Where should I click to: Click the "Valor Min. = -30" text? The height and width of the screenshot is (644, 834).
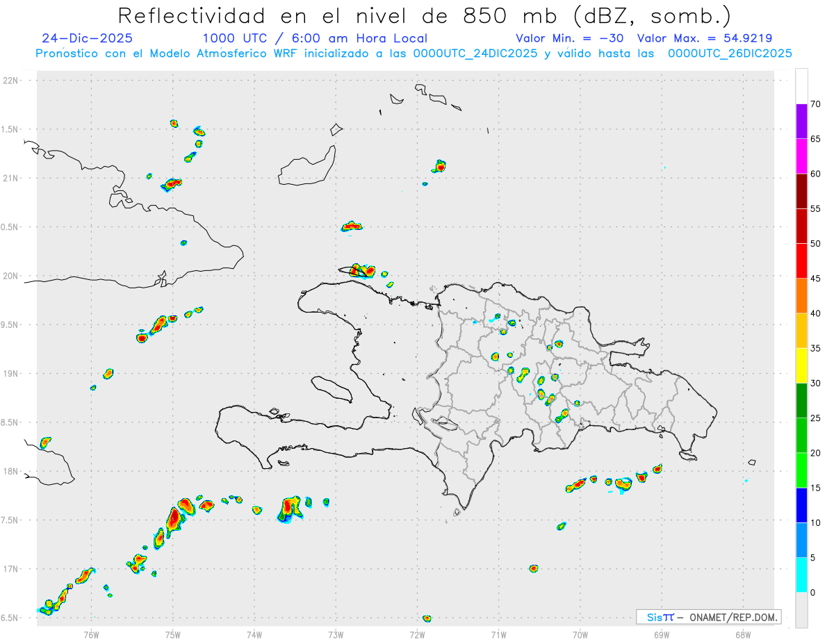(x=571, y=38)
